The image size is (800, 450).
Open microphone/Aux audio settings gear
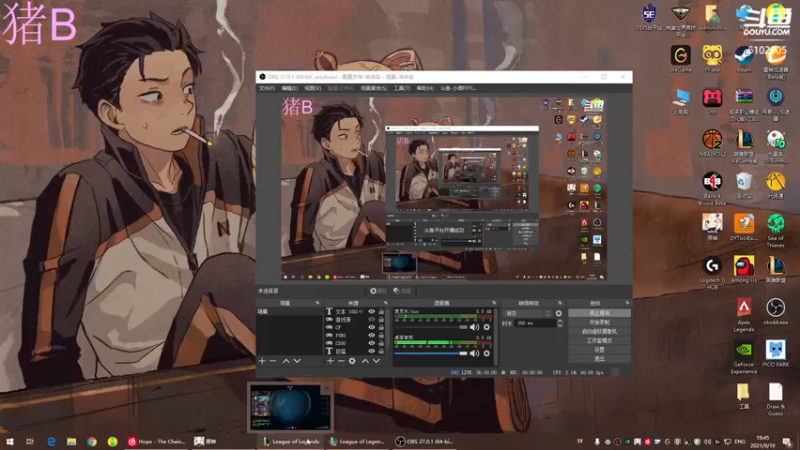coord(487,327)
